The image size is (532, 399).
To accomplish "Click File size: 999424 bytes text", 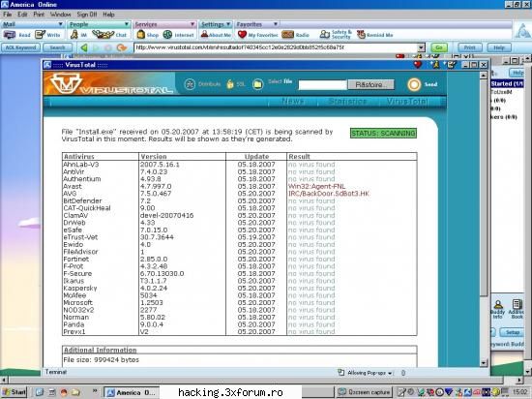I will [x=102, y=360].
